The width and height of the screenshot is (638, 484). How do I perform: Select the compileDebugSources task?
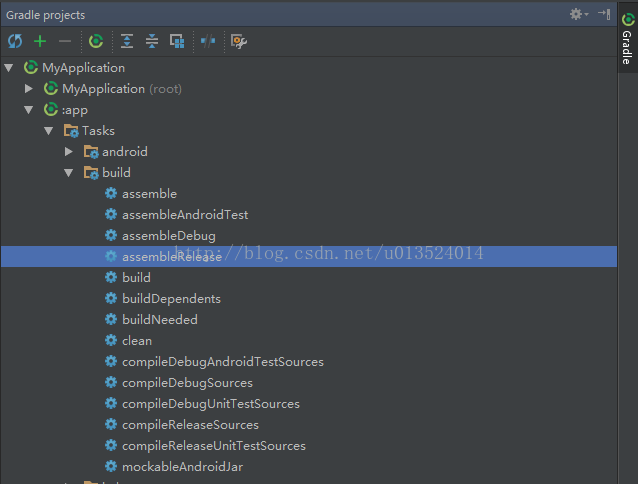pyautogui.click(x=309, y=383)
